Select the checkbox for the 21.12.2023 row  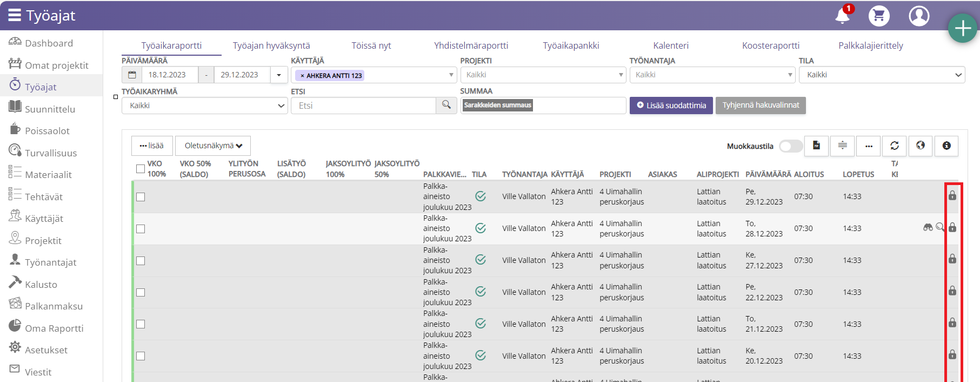tap(141, 324)
